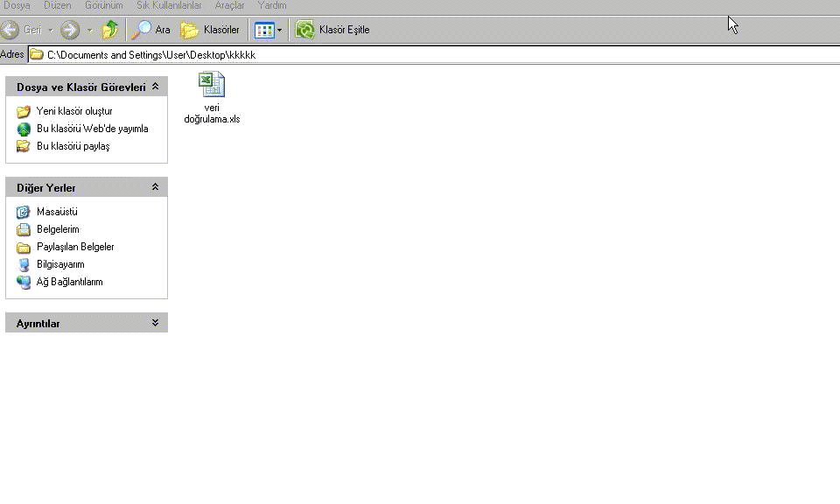Viewport: 840px width, 504px height.
Task: Click the new folder icon in tasks
Action: pos(23,111)
